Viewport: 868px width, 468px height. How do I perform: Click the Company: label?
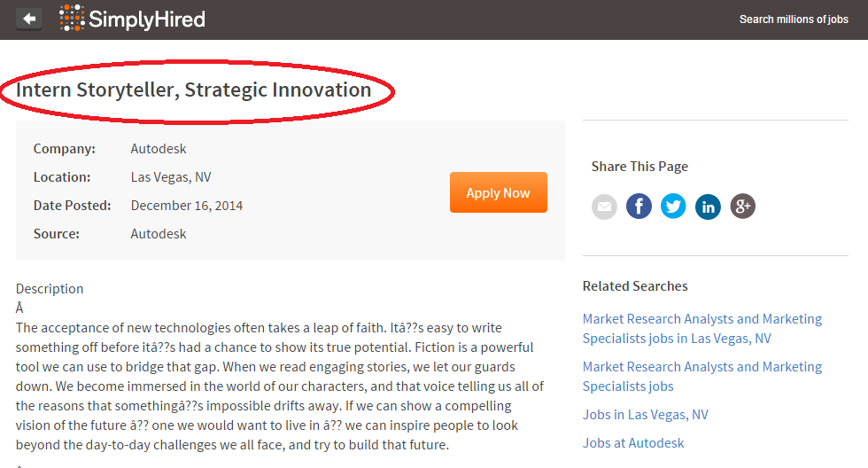coord(64,148)
